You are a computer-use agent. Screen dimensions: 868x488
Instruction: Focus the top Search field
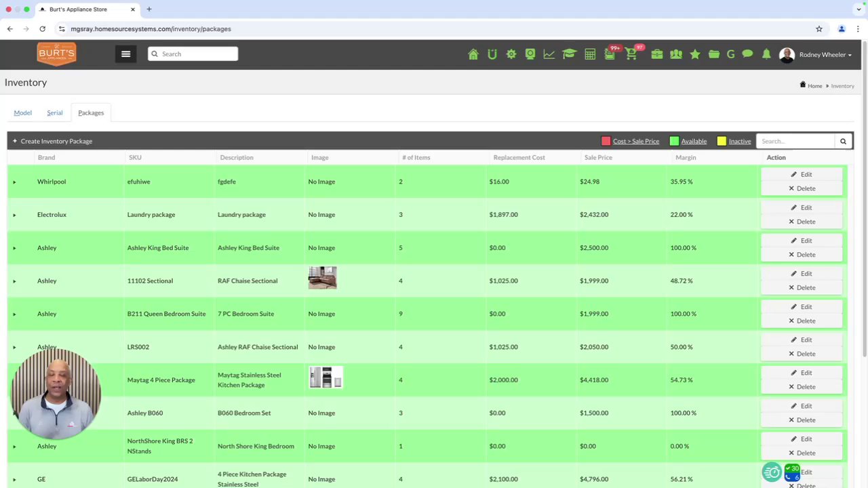tap(193, 54)
